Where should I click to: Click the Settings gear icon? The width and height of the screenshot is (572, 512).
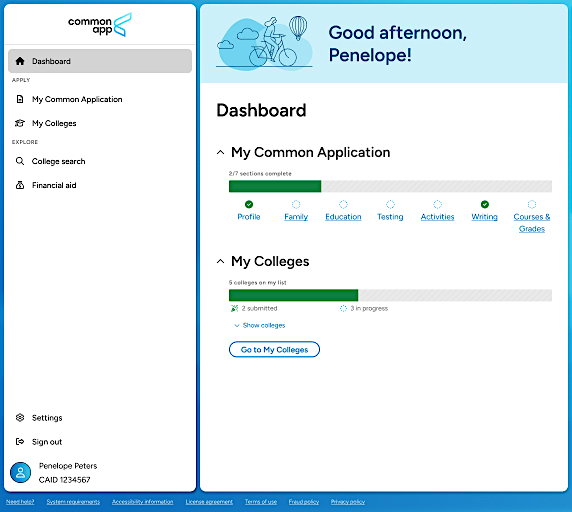tap(20, 418)
